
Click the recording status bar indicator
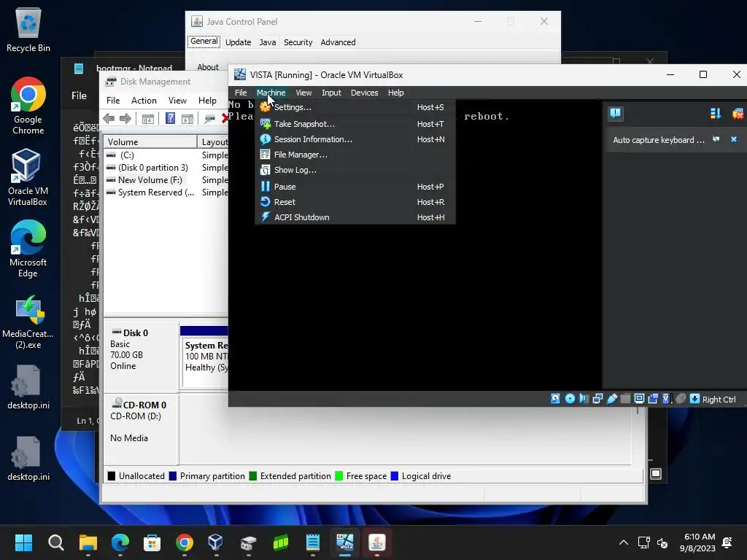pos(653,399)
